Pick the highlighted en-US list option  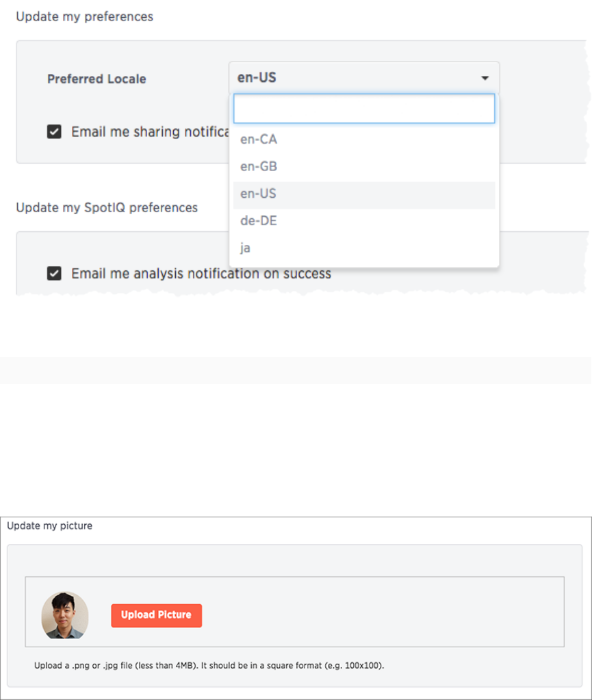coord(364,194)
